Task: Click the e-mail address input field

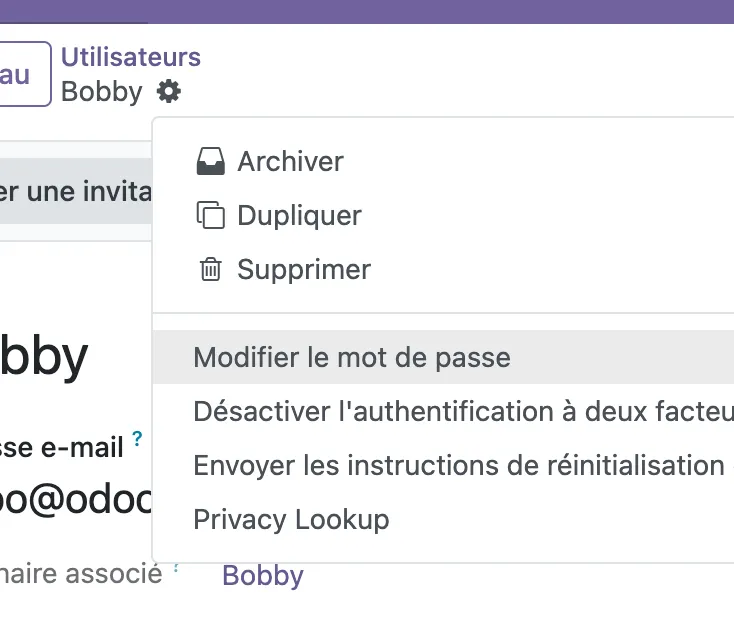Action: [75, 499]
